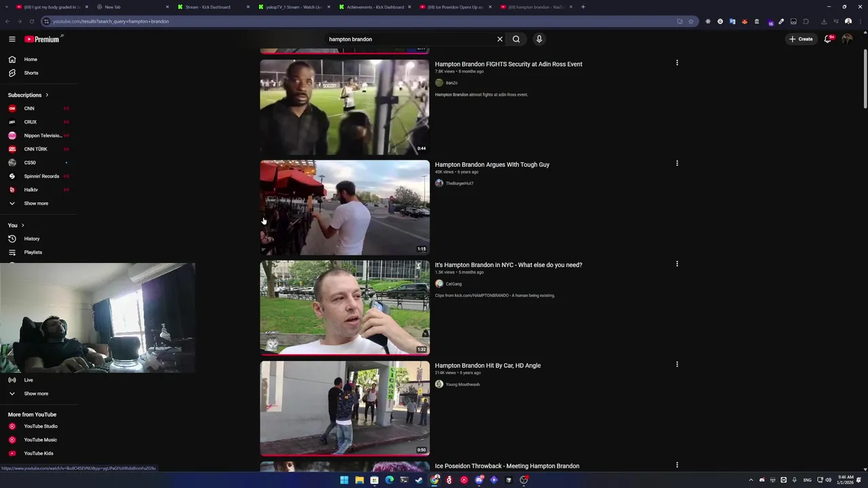Expand the You section header
The image size is (868, 488).
tap(16, 225)
